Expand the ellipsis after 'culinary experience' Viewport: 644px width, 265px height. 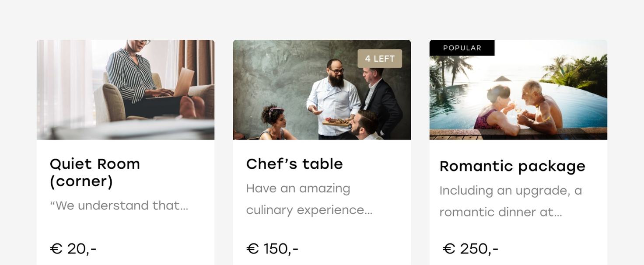pyautogui.click(x=368, y=210)
